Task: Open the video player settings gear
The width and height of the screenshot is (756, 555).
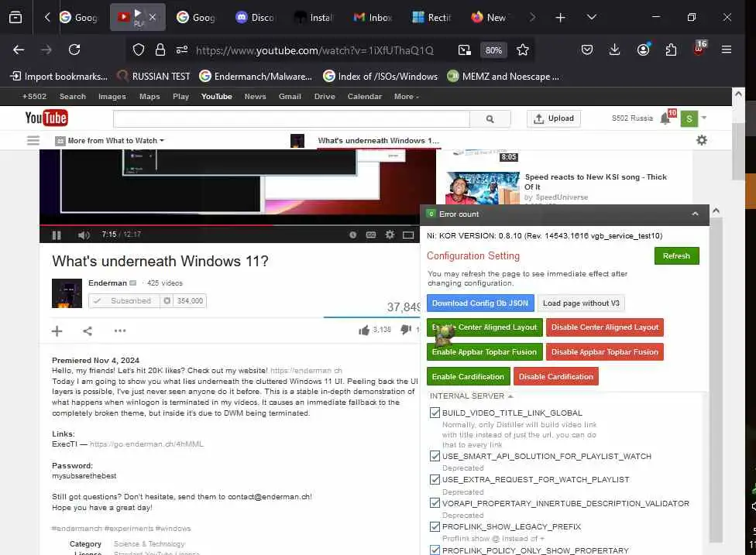Action: 390,235
